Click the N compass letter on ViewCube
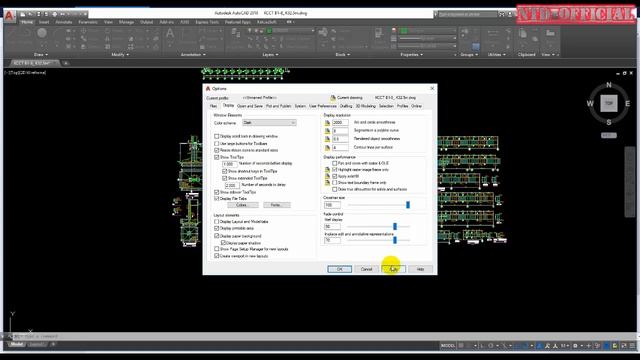Viewport: 640px width, 360px height. tap(609, 85)
